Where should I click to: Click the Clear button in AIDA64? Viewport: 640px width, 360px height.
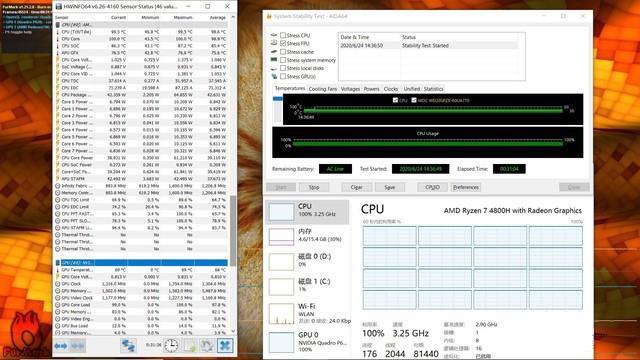click(x=356, y=187)
